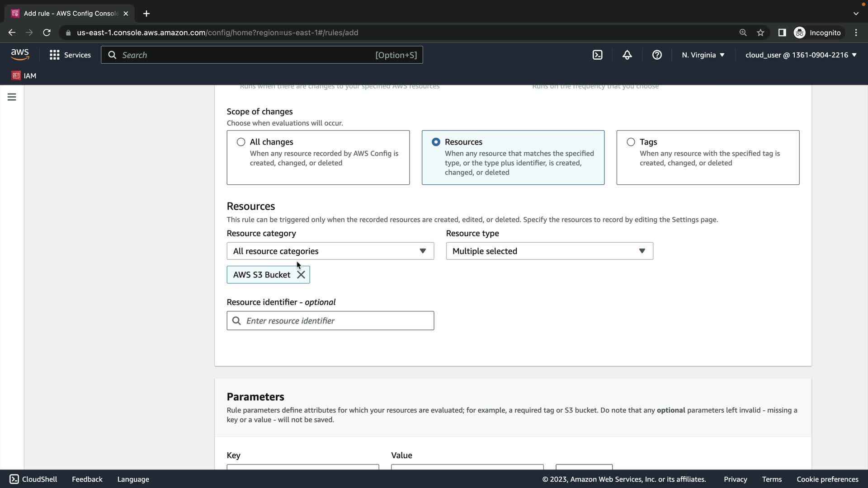Open the IAM shortcut in favorites bar
868x488 pixels.
point(24,75)
